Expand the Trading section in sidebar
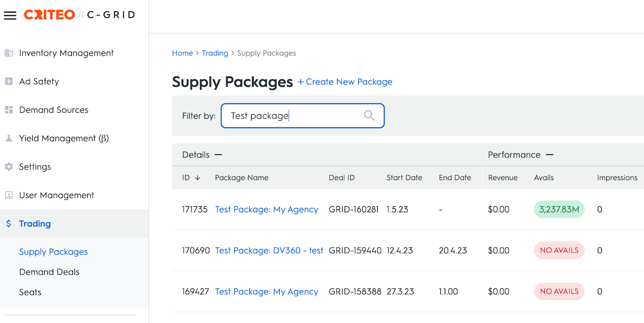Viewport: 644px width, 323px height. [35, 224]
